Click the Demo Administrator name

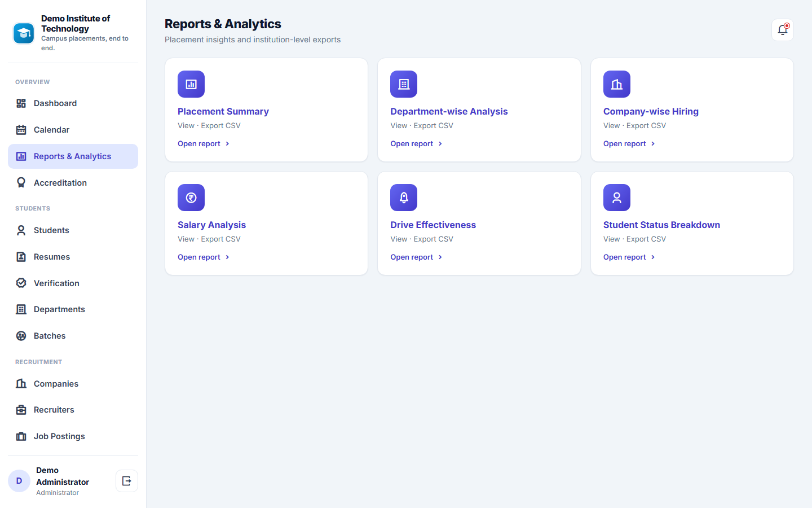click(x=63, y=476)
